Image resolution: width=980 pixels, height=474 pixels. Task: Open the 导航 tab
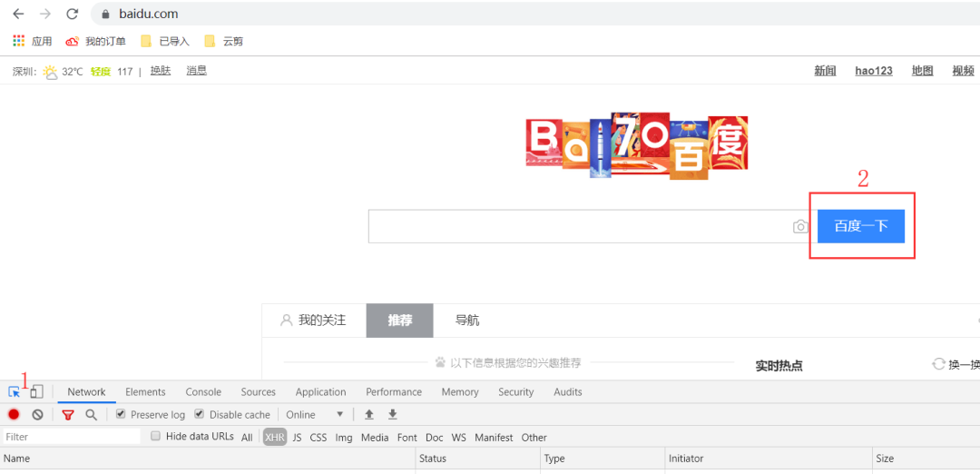click(x=467, y=321)
